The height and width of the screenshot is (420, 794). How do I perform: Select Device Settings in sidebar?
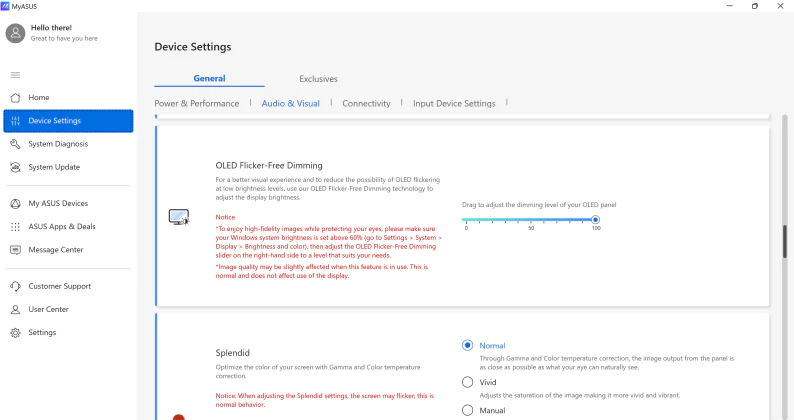[68, 121]
